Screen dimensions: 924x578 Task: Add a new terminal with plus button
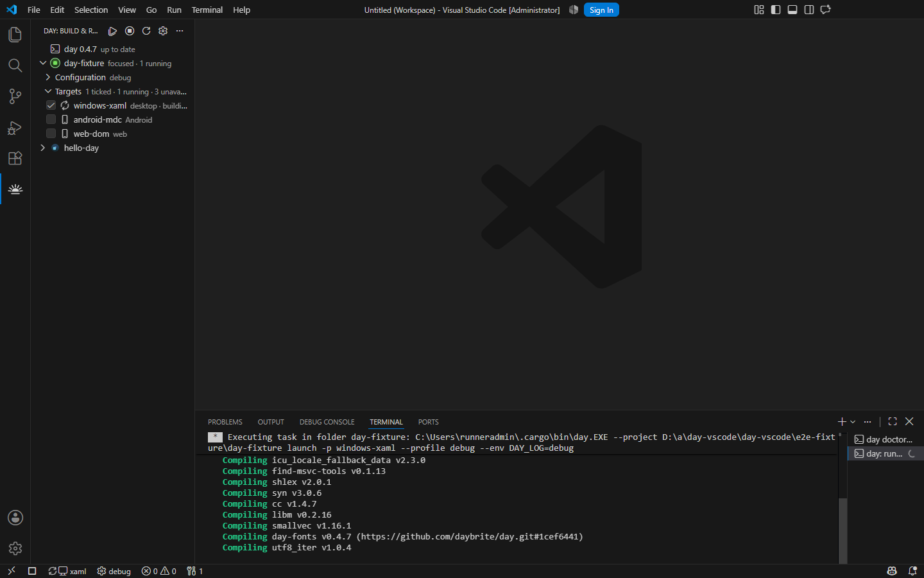point(842,421)
